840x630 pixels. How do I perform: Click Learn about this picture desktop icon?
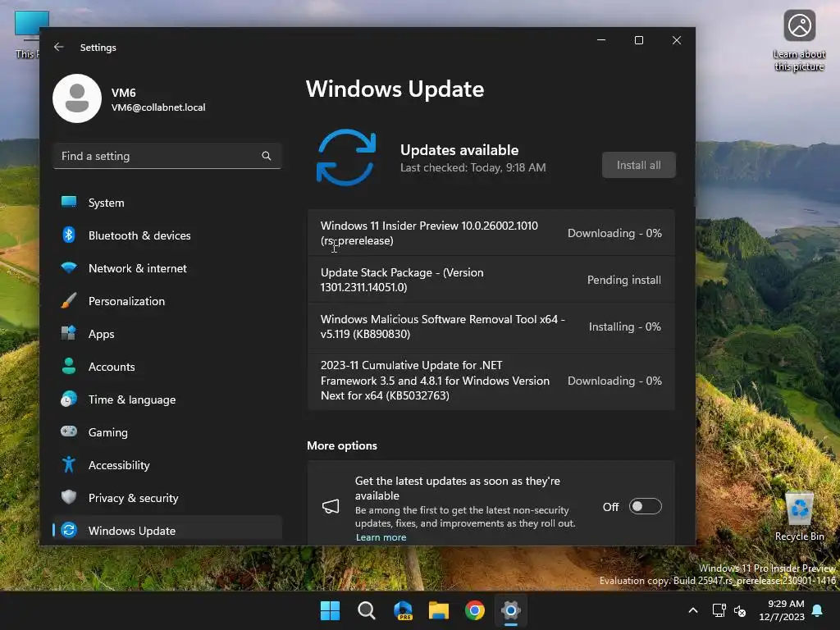(x=799, y=41)
